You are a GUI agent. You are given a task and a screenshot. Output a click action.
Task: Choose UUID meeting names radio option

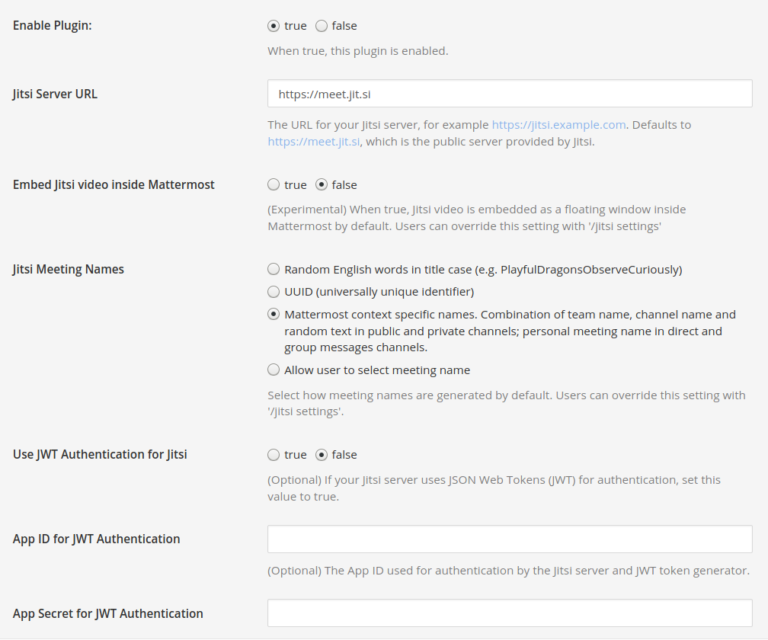click(274, 292)
